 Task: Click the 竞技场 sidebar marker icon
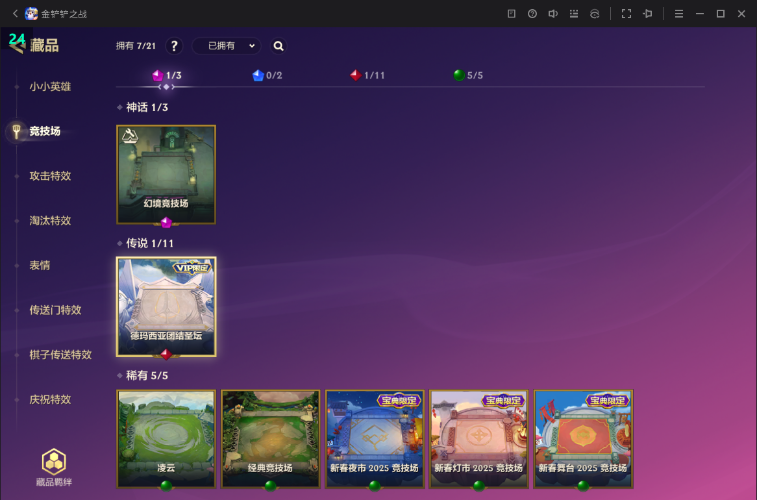[16, 131]
